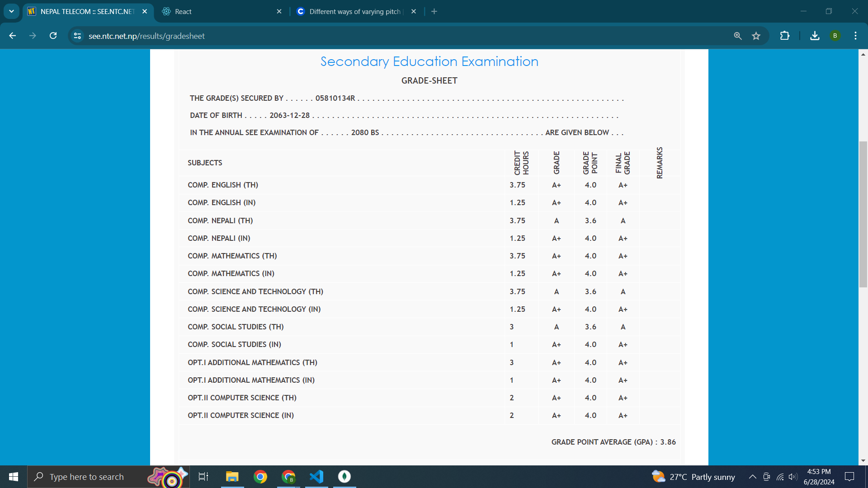This screenshot has width=868, height=488.
Task: Reload the gradesheet page
Action: tap(53, 36)
